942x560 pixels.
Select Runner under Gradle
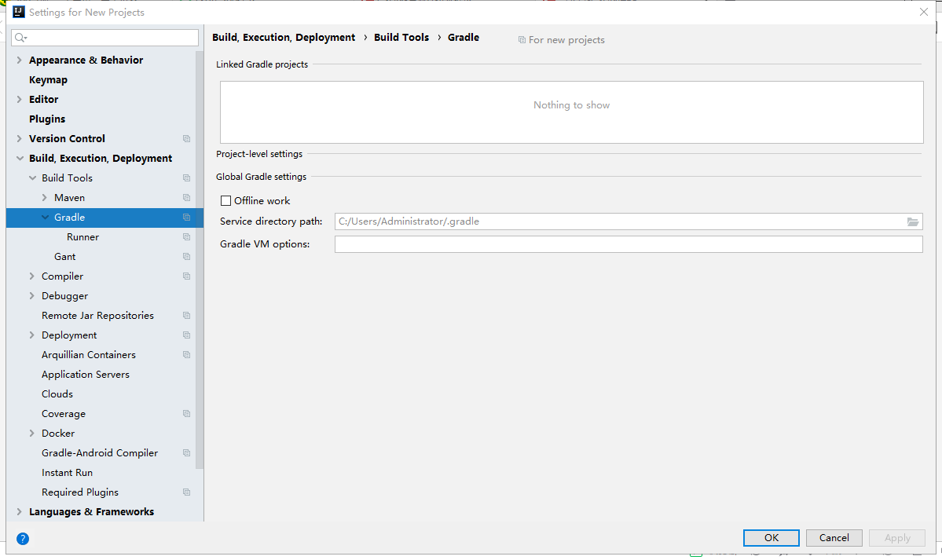pos(83,237)
